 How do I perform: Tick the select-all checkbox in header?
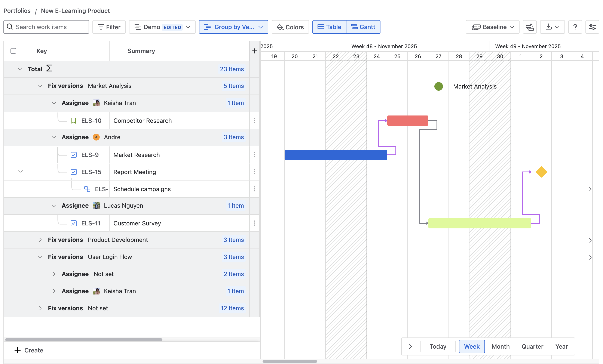[x=13, y=51]
